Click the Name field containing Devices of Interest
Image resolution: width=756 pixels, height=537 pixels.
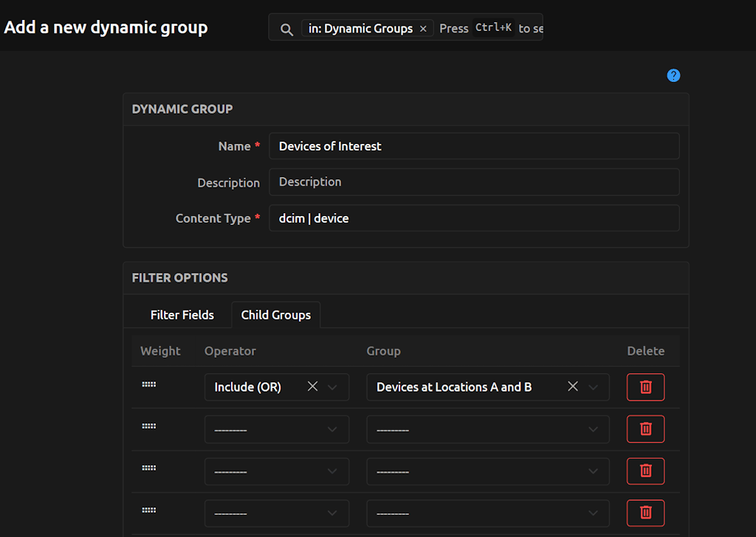pos(474,146)
